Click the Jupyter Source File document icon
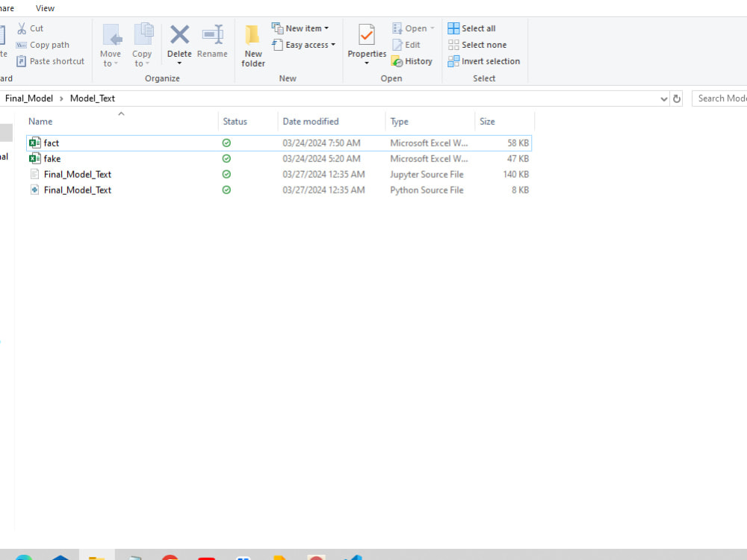This screenshot has height=560, width=747. coord(35,174)
